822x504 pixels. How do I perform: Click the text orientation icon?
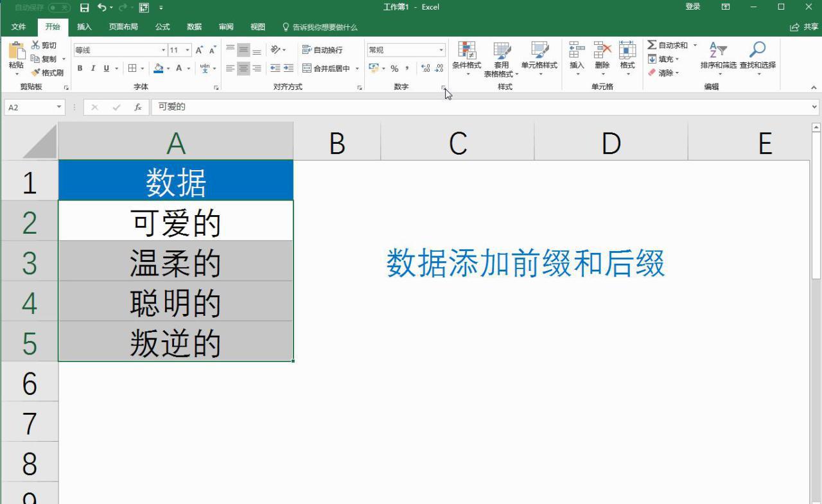coord(275,50)
